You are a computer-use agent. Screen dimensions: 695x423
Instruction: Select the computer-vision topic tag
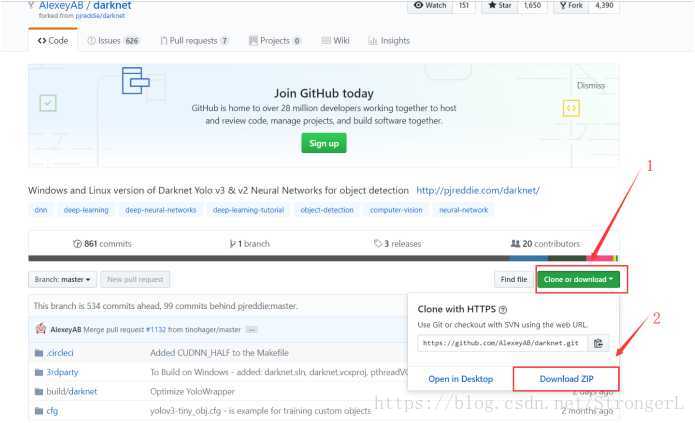tap(396, 210)
